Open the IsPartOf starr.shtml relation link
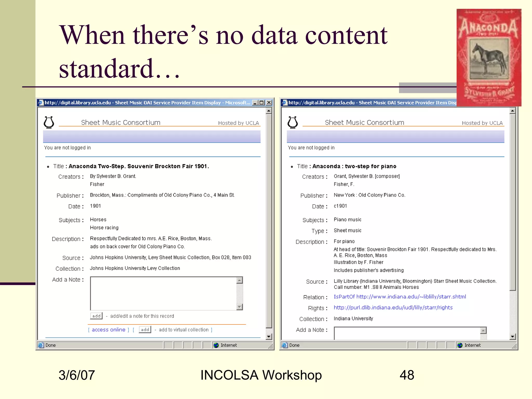 (x=400, y=297)
